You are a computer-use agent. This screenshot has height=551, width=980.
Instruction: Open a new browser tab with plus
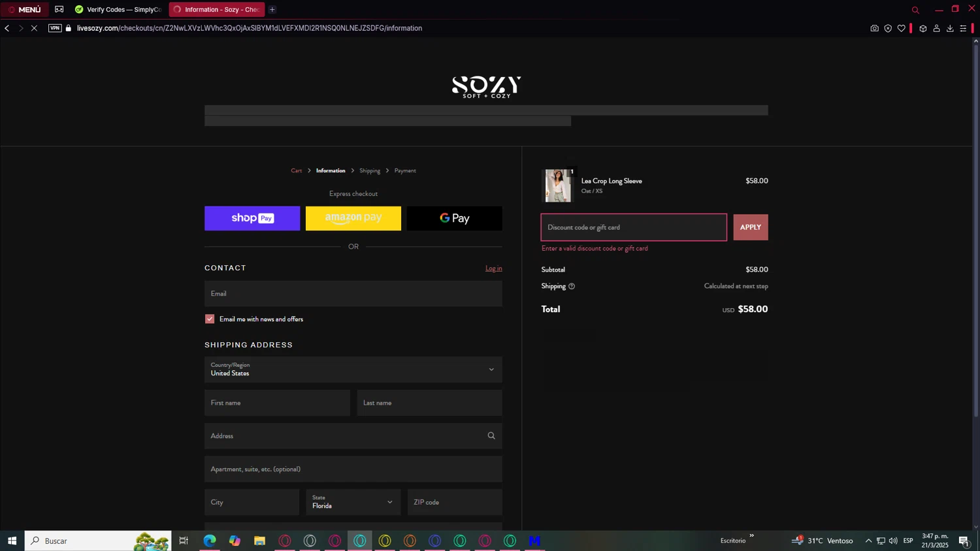coord(272,9)
